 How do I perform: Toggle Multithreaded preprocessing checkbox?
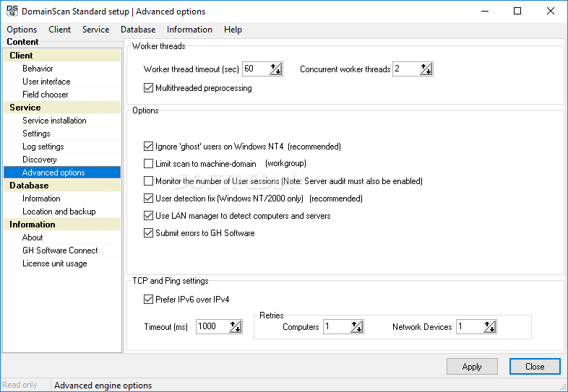pyautogui.click(x=148, y=88)
